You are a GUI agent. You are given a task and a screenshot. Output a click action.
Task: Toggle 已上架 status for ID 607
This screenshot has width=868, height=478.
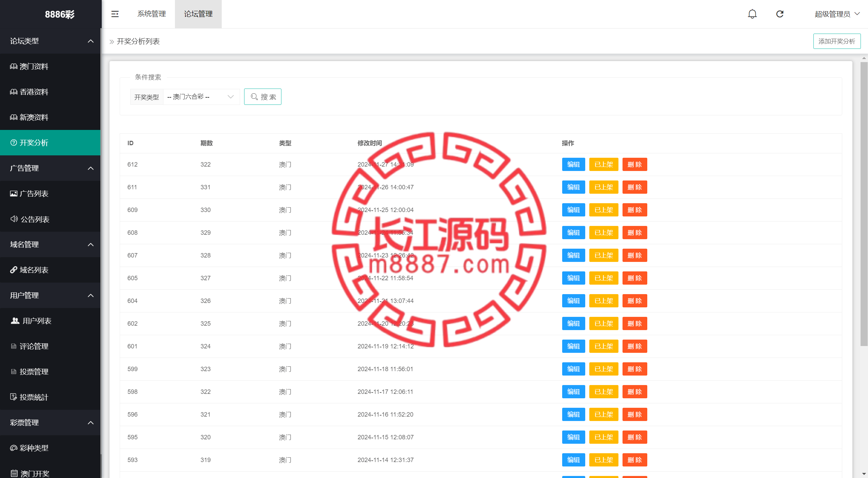[604, 255]
